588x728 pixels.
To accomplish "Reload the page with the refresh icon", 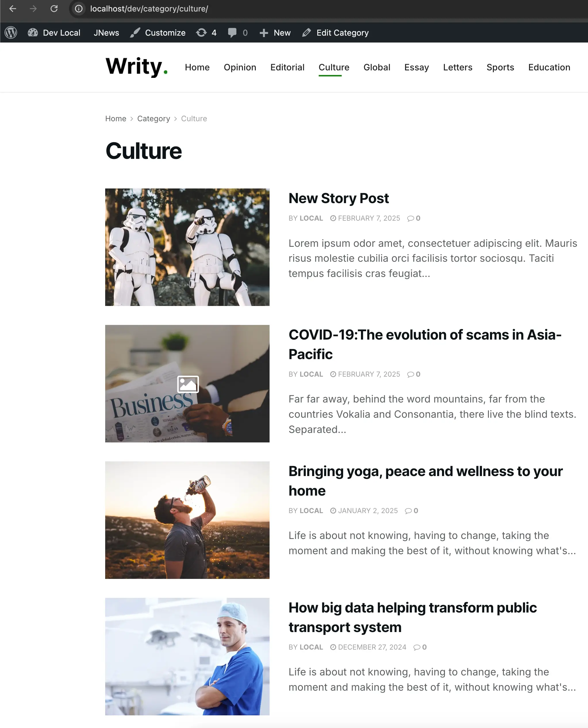I will [x=54, y=8].
